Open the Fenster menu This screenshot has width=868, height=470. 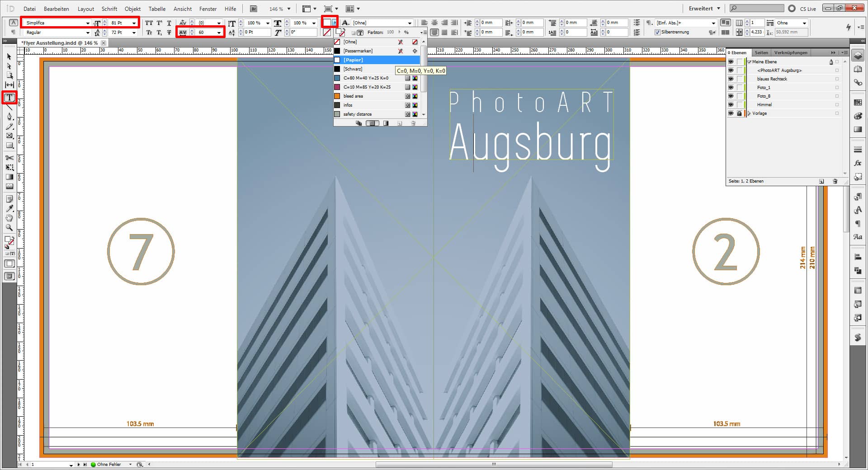pos(208,9)
